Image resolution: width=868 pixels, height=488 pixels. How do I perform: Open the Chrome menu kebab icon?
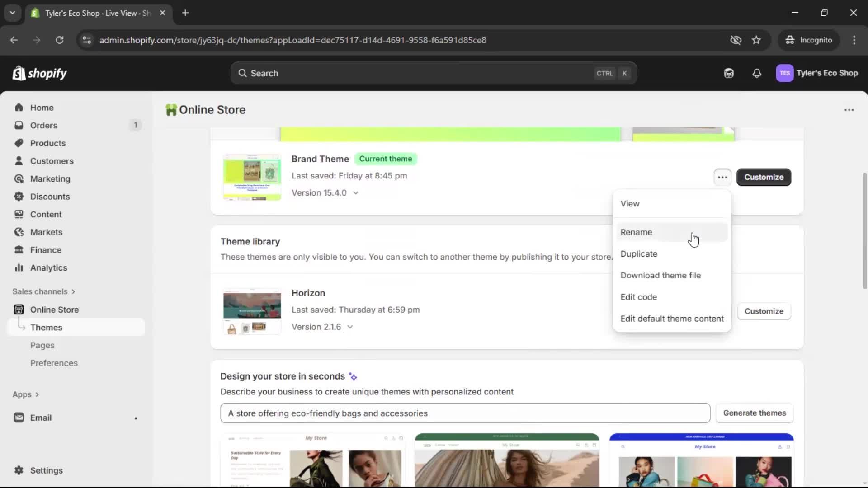854,40
